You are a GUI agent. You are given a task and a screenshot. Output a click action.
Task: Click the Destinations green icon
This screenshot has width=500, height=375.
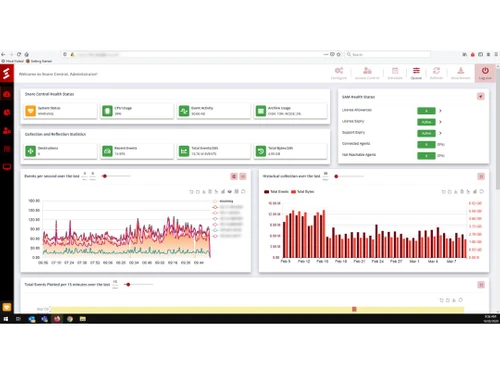tap(30, 151)
